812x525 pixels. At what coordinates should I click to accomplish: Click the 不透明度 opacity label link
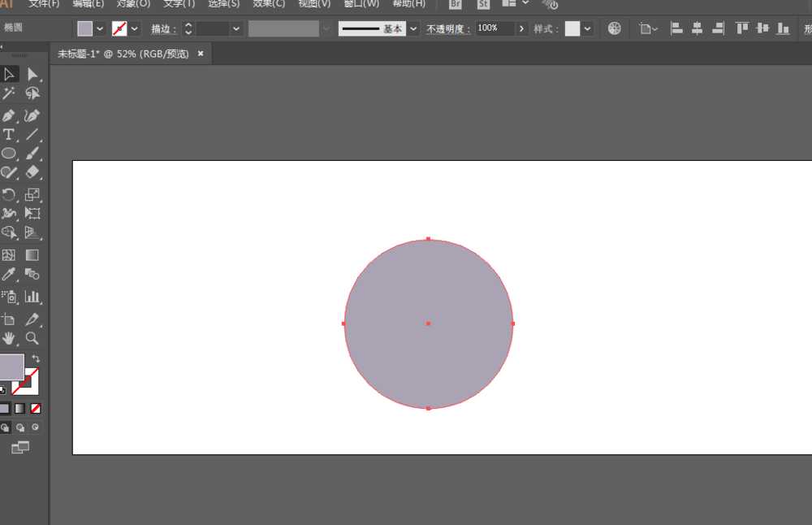[x=447, y=29]
